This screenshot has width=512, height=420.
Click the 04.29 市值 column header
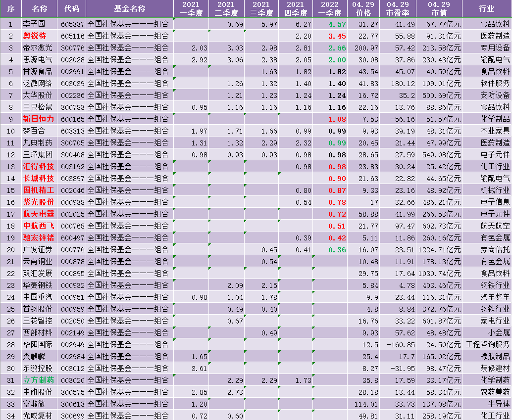pos(439,8)
